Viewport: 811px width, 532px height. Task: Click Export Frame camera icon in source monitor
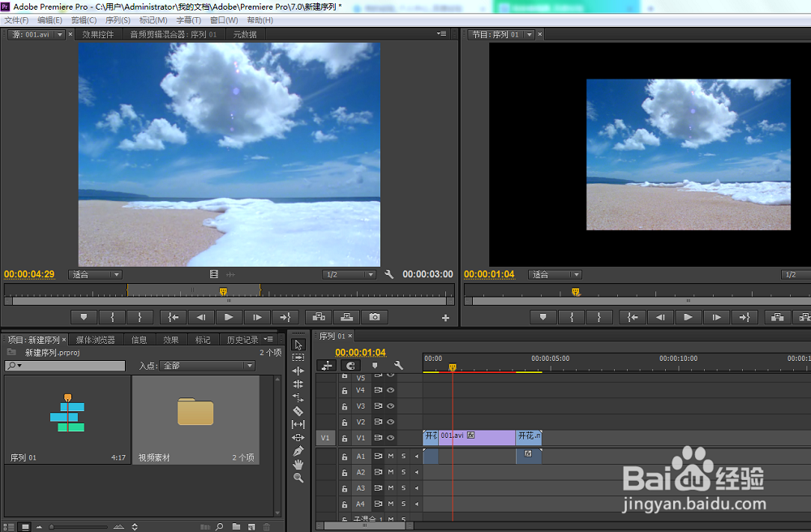pyautogui.click(x=375, y=317)
